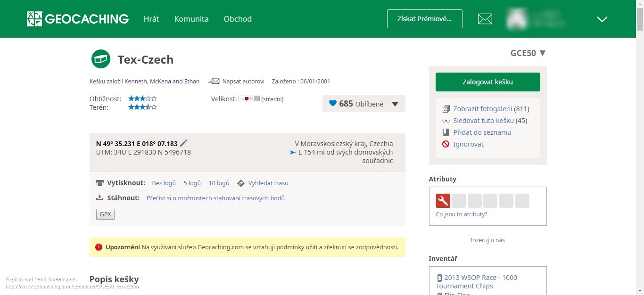Click the blue heart favorites icon
The width and height of the screenshot is (644, 295).
pos(333,103)
